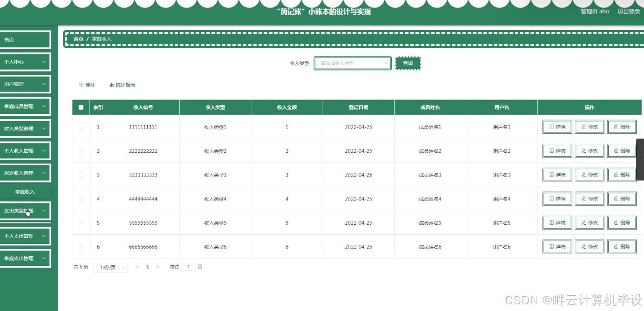Screen dimensions: 644x311
Task: Expand 个人中心 sidebar menu
Action: tap(25, 62)
